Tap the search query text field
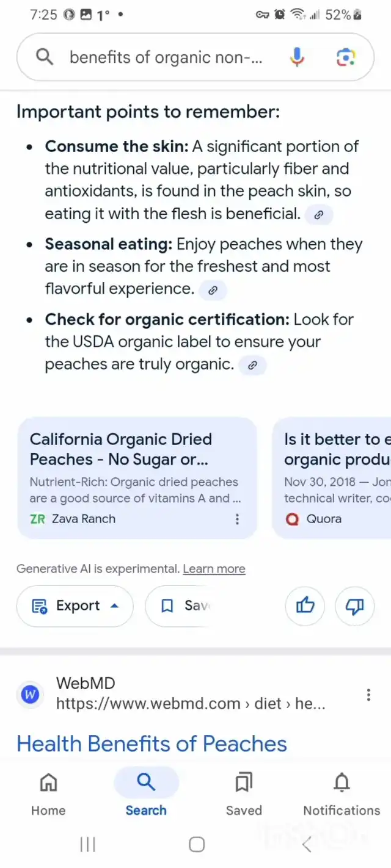391x868 pixels. click(166, 57)
